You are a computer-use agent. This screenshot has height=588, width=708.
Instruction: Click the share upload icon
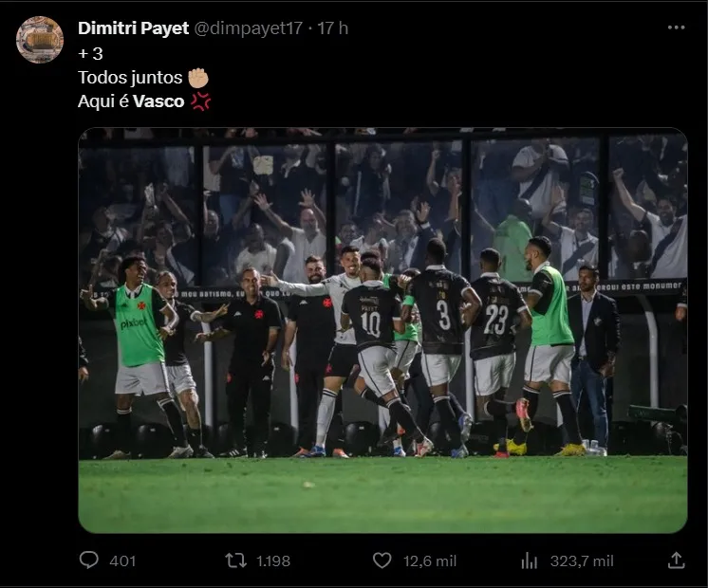[676, 560]
